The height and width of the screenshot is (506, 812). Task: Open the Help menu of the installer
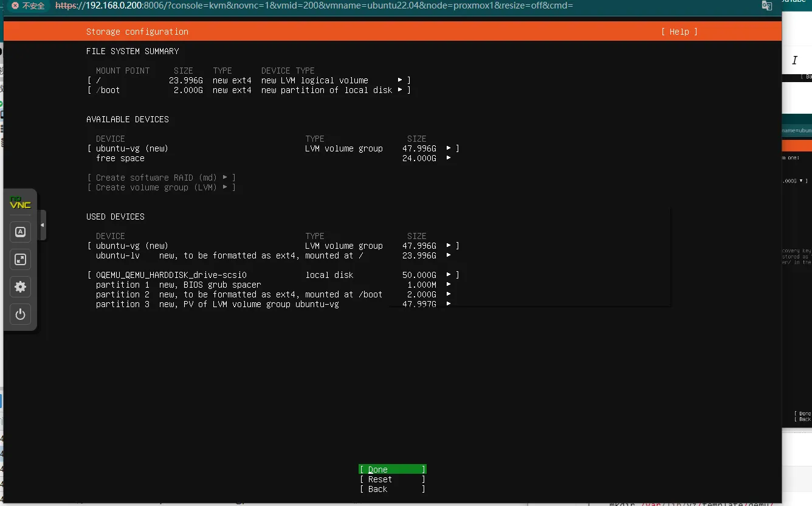pyautogui.click(x=679, y=32)
